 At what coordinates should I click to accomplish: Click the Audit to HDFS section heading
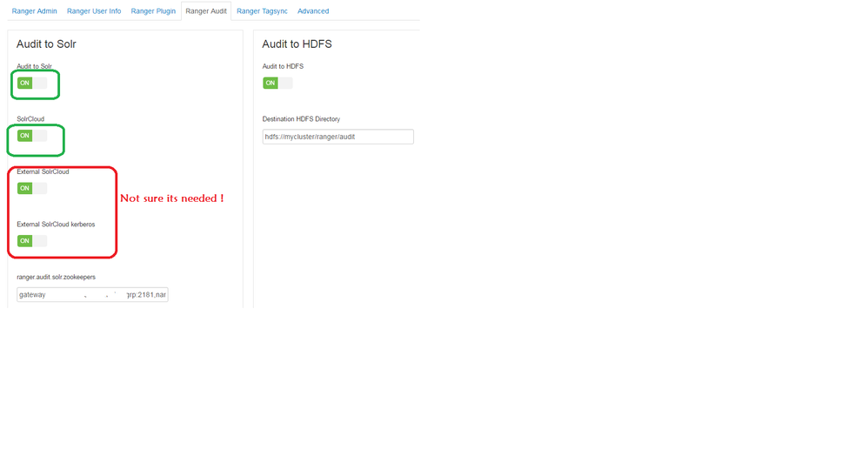pos(297,44)
